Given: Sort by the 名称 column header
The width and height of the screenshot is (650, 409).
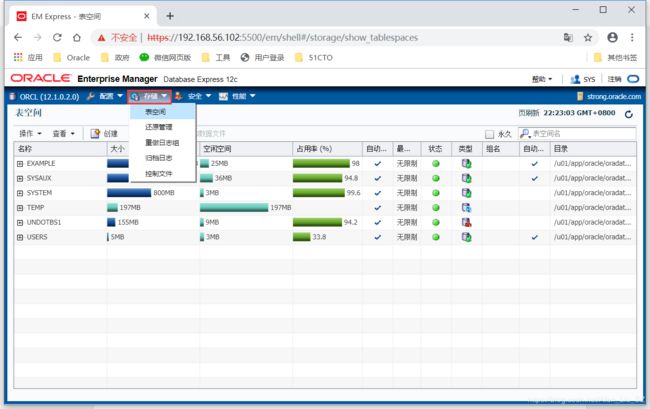Looking at the screenshot, I should pos(61,149).
